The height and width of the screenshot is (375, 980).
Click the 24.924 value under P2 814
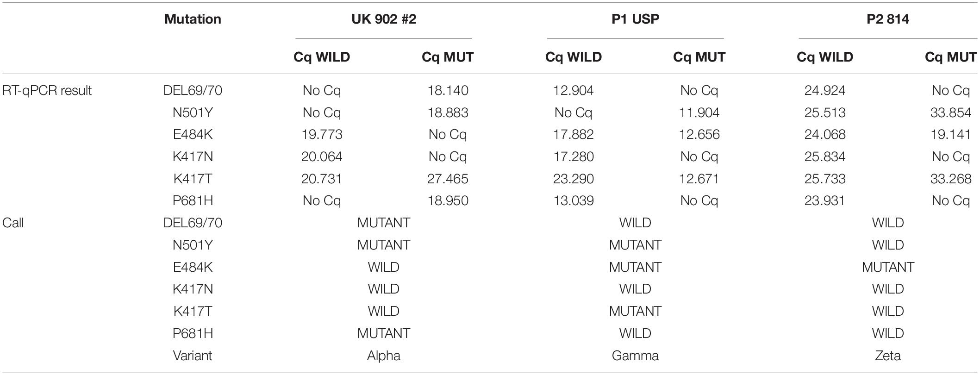(x=825, y=90)
